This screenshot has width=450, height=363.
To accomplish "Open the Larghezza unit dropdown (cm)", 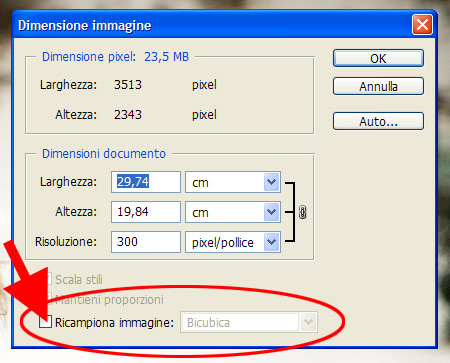I will coord(233,182).
